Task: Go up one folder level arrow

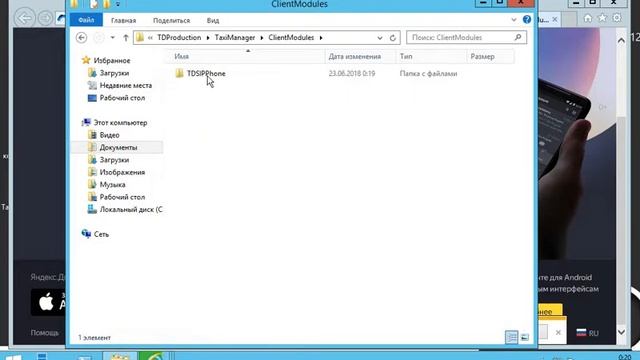Action: coord(126,38)
